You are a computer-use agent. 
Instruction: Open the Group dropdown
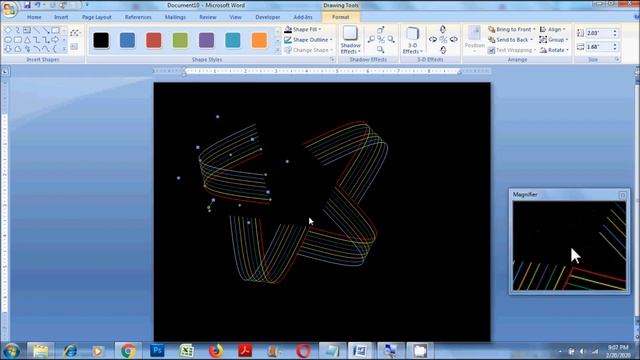click(x=554, y=40)
